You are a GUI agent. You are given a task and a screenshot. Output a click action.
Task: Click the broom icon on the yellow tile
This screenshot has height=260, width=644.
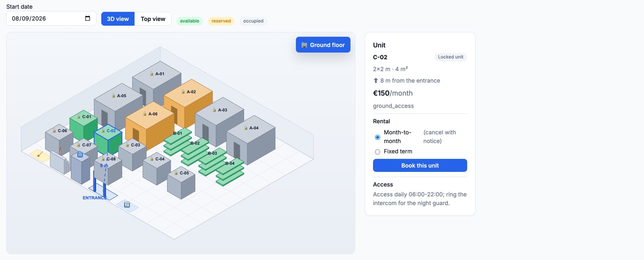coord(40,154)
